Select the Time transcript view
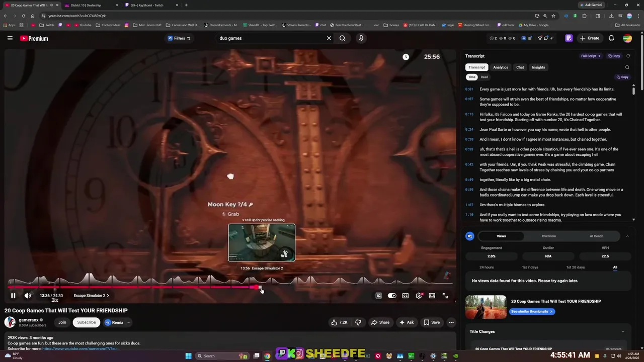The width and height of the screenshot is (644, 362). [471, 77]
